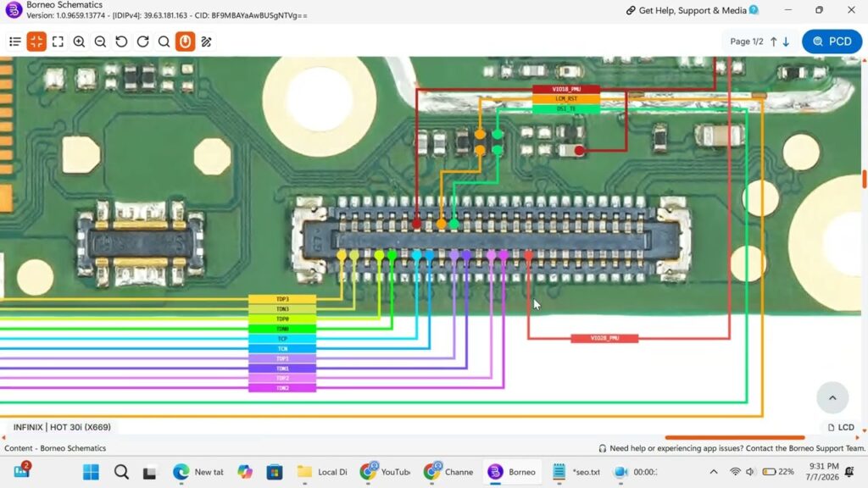Show hidden system tray icons chevron
The image size is (868, 488).
(714, 472)
